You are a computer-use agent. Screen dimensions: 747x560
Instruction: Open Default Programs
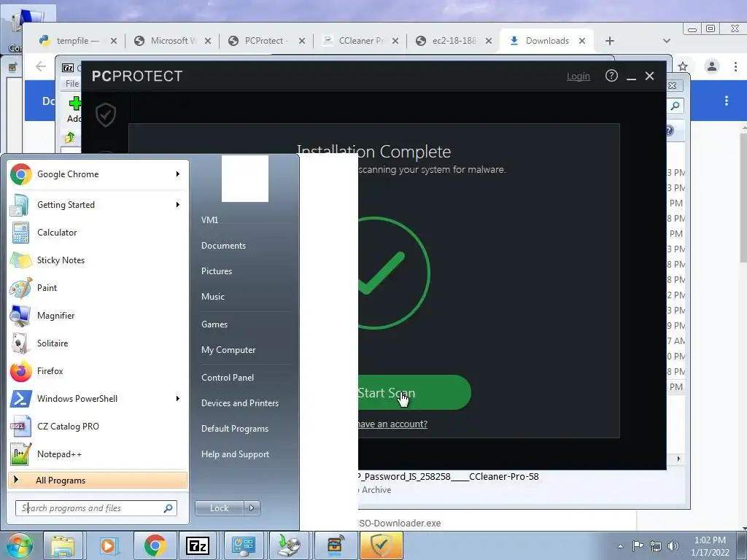[x=234, y=429]
